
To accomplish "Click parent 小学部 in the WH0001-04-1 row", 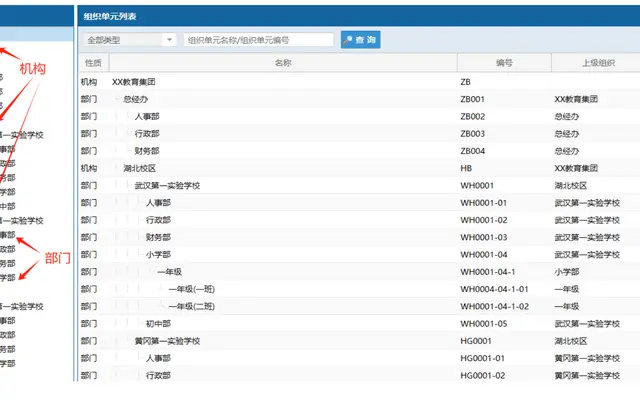I will coord(567,272).
